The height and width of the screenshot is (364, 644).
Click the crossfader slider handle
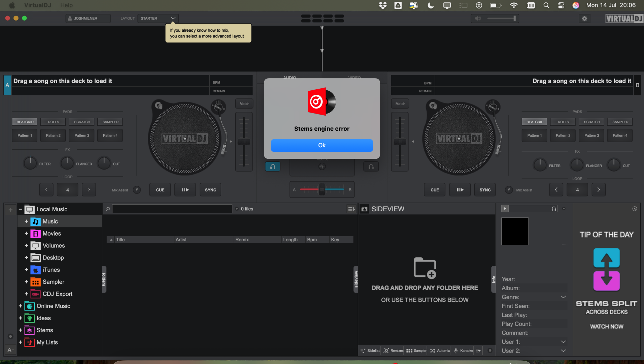click(x=322, y=189)
